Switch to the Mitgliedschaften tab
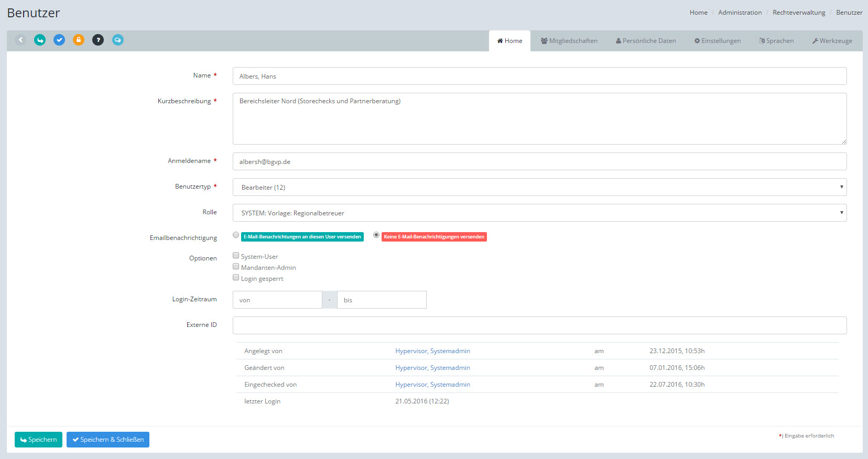The image size is (868, 459). point(569,41)
